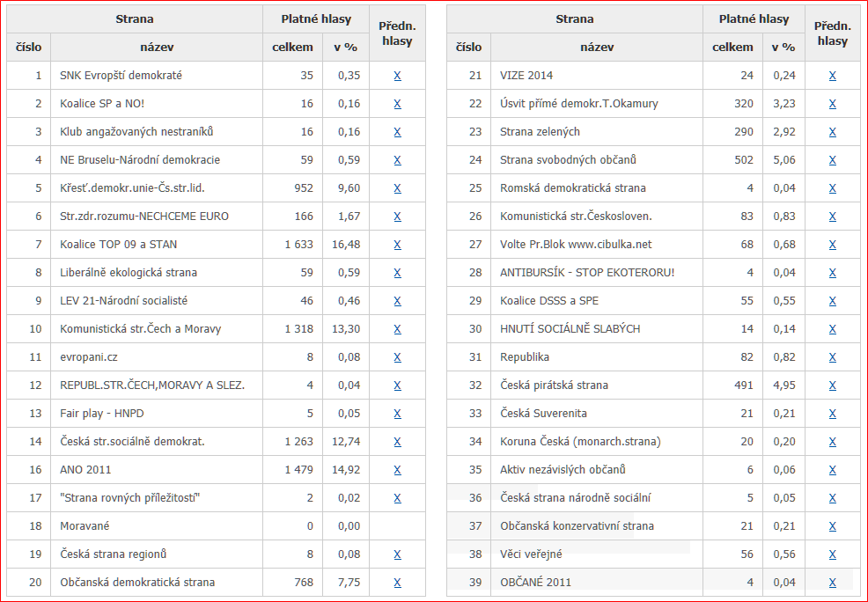Click X link in VIZE 2014 row
Screen dimensions: 868x602
coord(833,76)
